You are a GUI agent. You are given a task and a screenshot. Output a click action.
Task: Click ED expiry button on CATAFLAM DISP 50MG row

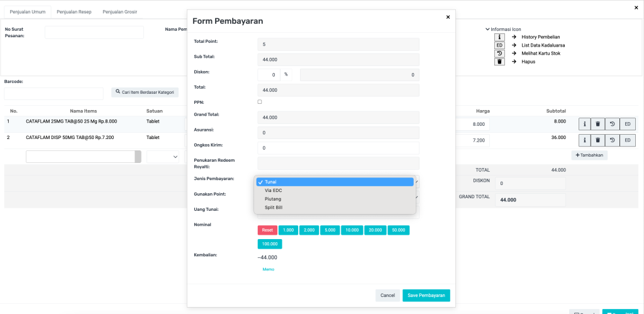point(628,140)
